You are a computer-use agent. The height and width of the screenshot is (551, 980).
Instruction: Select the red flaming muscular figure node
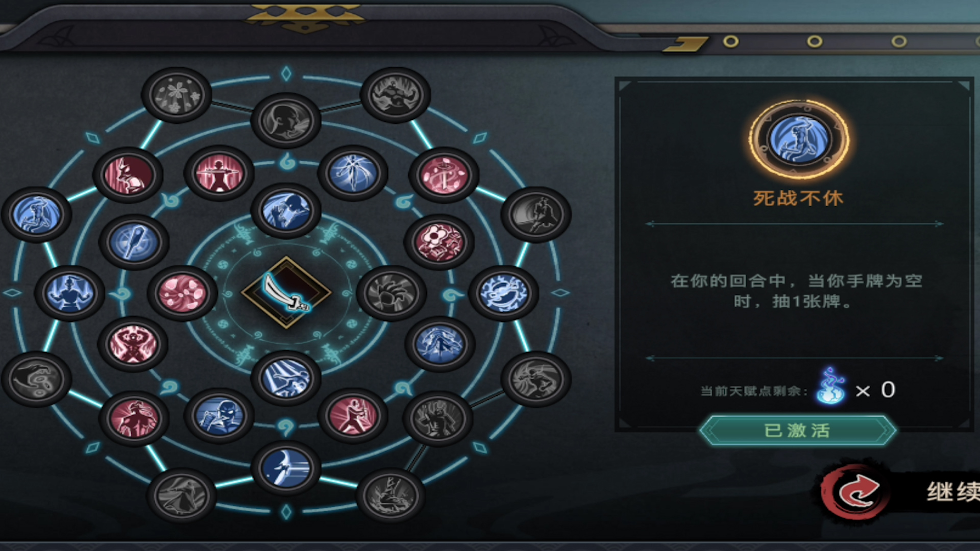[x=133, y=344]
